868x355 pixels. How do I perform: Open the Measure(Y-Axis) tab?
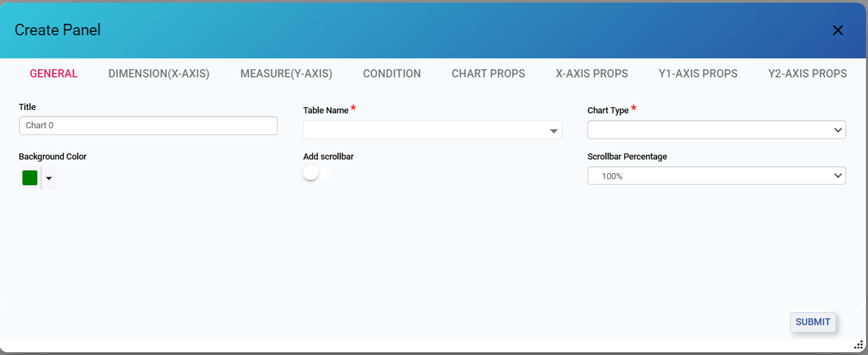coord(286,73)
